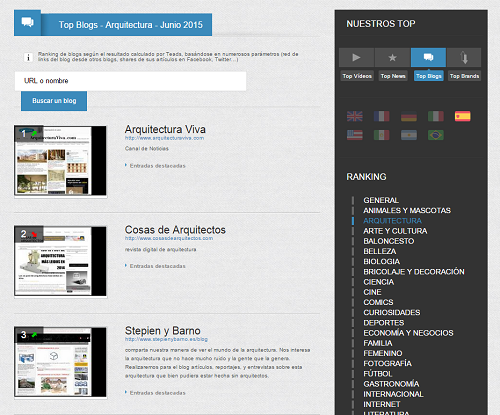Open the Top Blogs tab label
This screenshot has width=500, height=415.
pos(429,76)
